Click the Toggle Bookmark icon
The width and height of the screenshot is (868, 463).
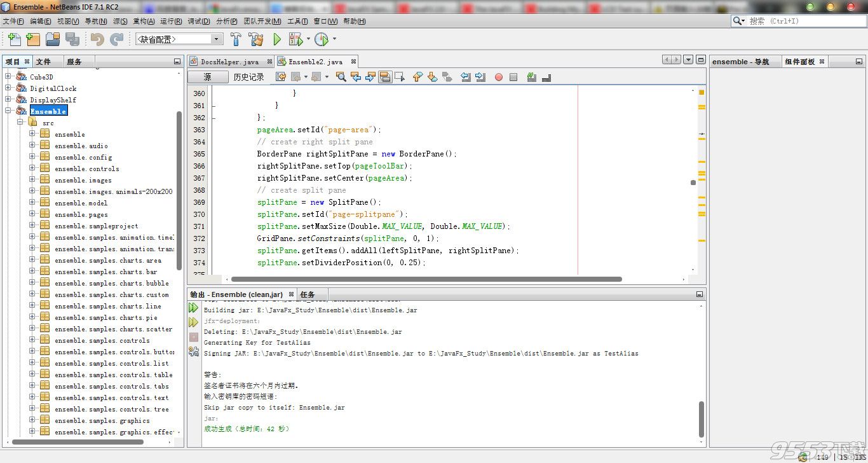click(x=447, y=77)
